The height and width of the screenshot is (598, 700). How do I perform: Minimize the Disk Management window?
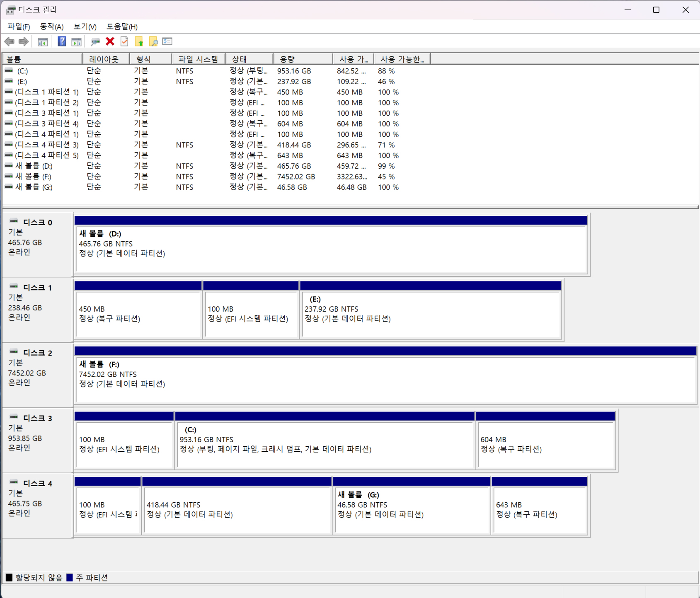tap(627, 10)
